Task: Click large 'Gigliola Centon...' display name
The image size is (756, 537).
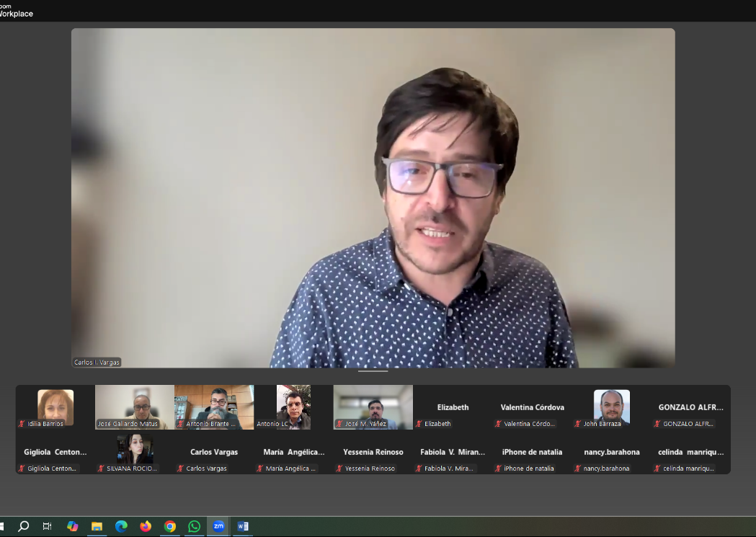Action: coord(55,452)
